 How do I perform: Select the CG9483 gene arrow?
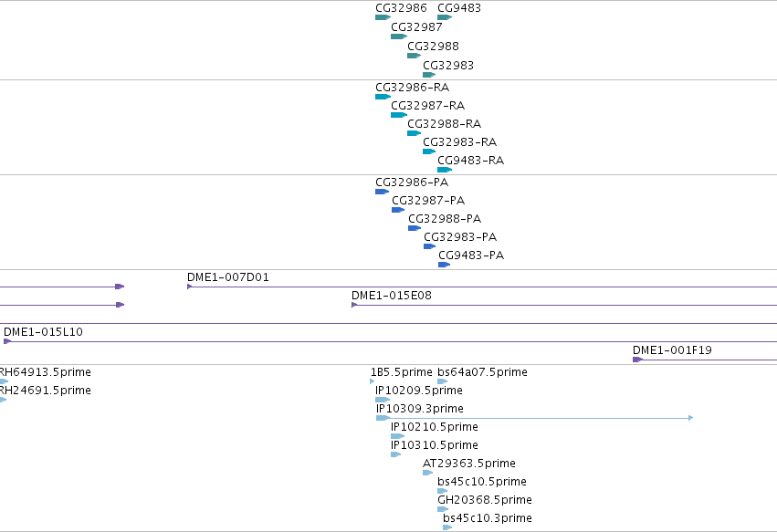pos(445,17)
